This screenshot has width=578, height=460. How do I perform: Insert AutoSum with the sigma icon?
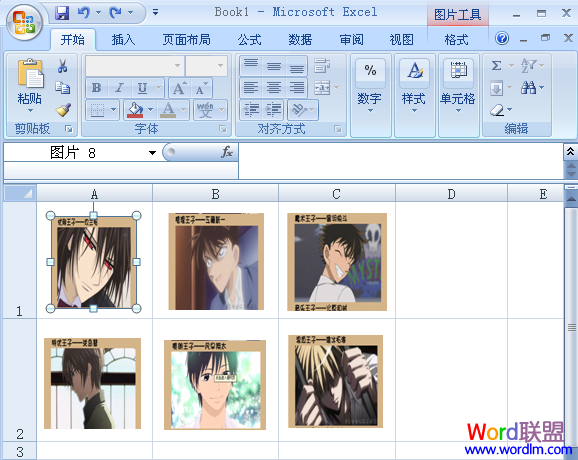pyautogui.click(x=497, y=66)
